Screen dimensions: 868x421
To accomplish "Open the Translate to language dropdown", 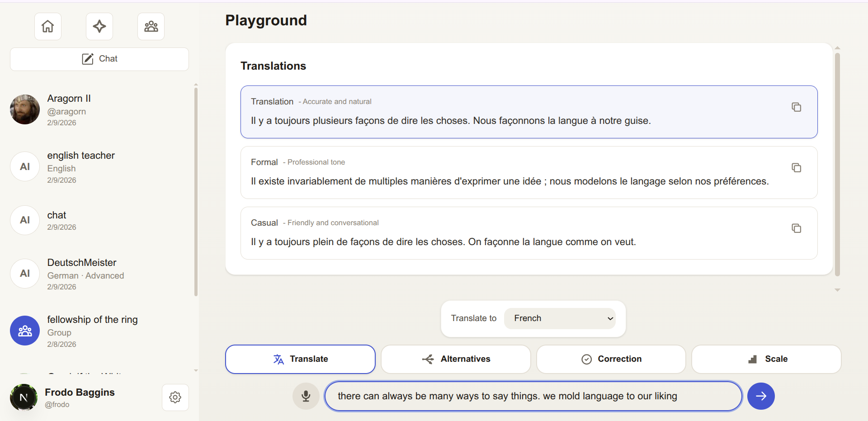I will click(560, 319).
